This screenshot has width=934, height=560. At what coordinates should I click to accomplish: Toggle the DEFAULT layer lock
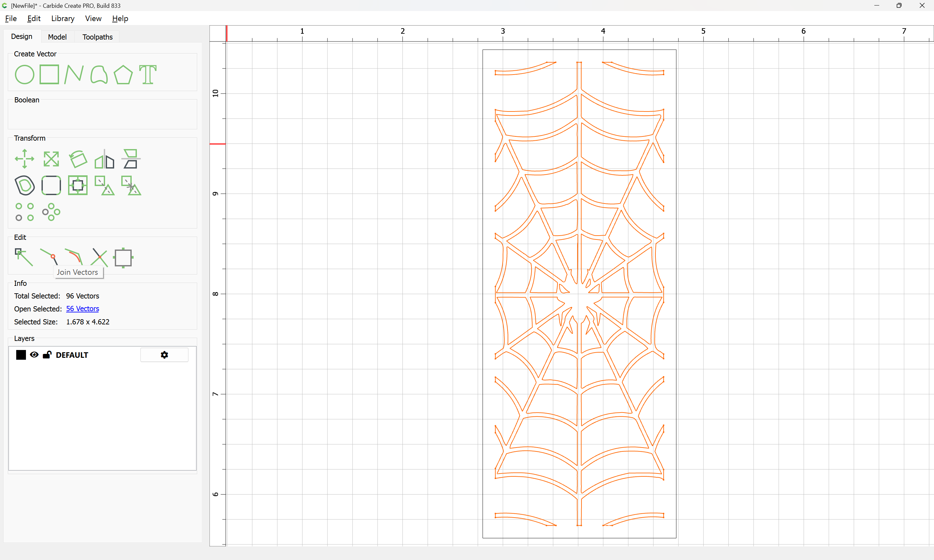point(47,355)
